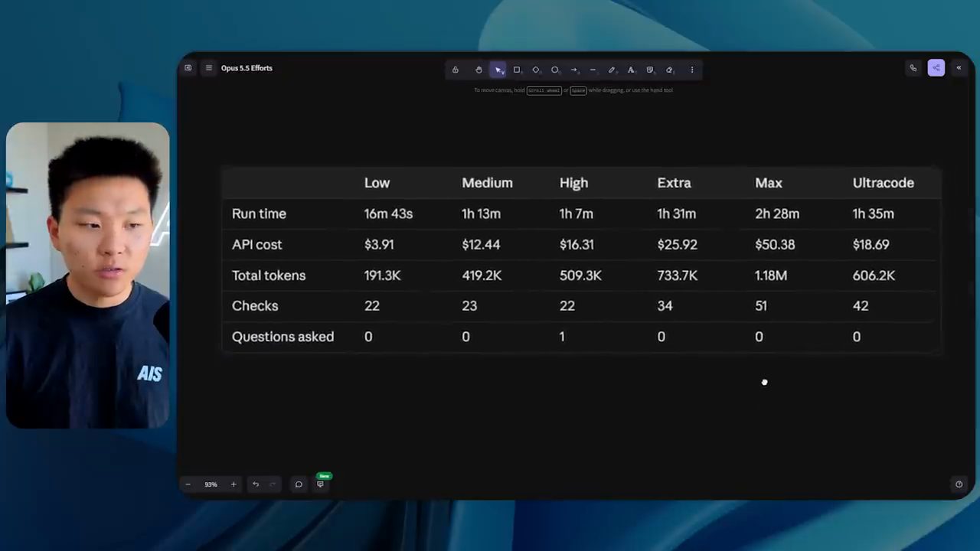Open the presentation icon marked New
The width and height of the screenshot is (980, 551).
pyautogui.click(x=321, y=484)
